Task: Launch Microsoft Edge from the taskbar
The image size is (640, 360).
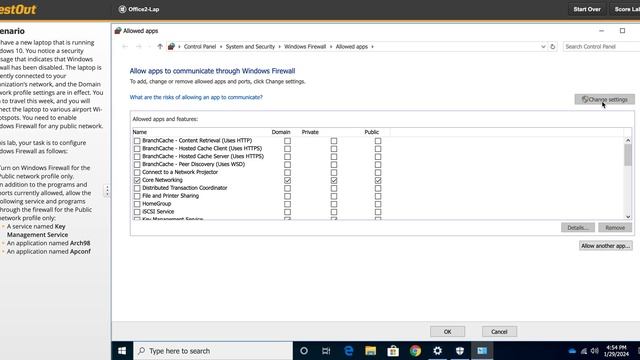Action: tap(349, 351)
